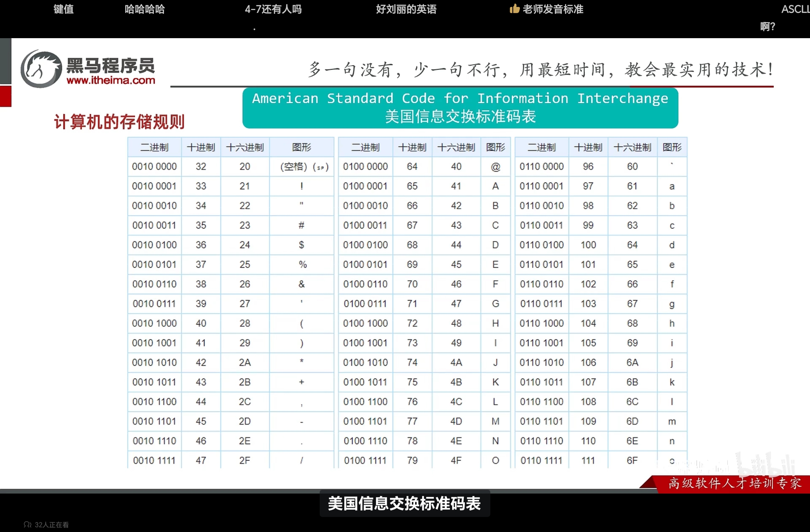The width and height of the screenshot is (810, 532).
Task: Click the viewers icon beside 32人正在看
Action: pos(27,524)
